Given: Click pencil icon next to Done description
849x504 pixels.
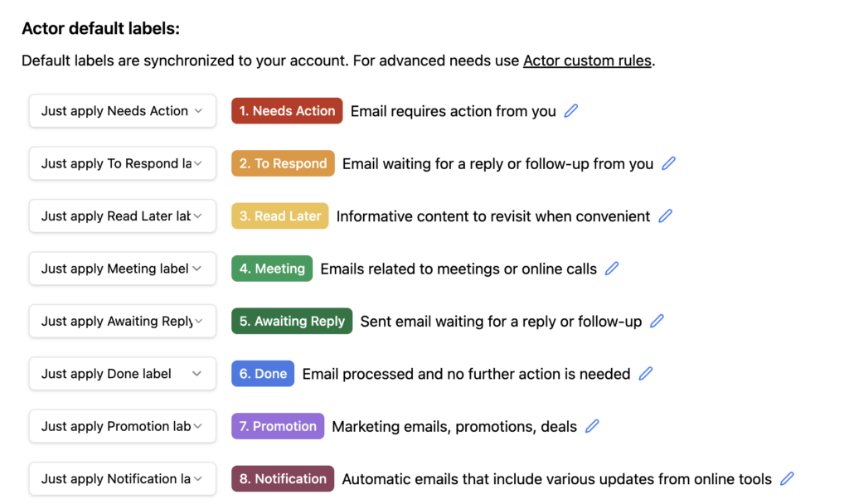Looking at the screenshot, I should click(x=645, y=374).
